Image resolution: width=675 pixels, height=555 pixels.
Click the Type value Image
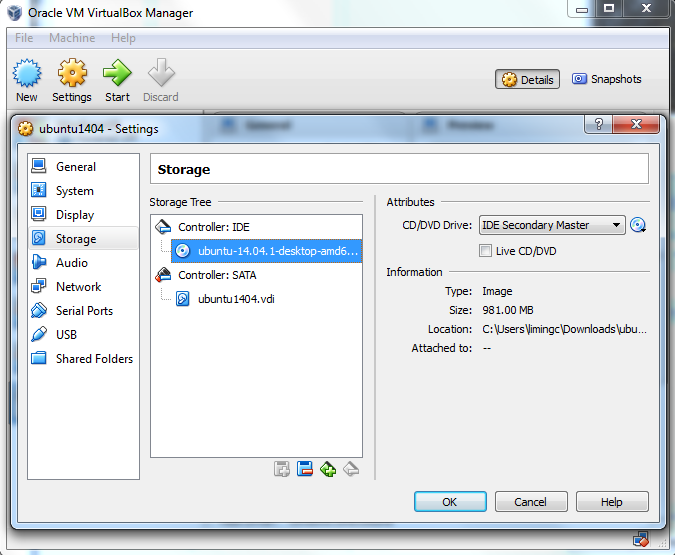497,291
